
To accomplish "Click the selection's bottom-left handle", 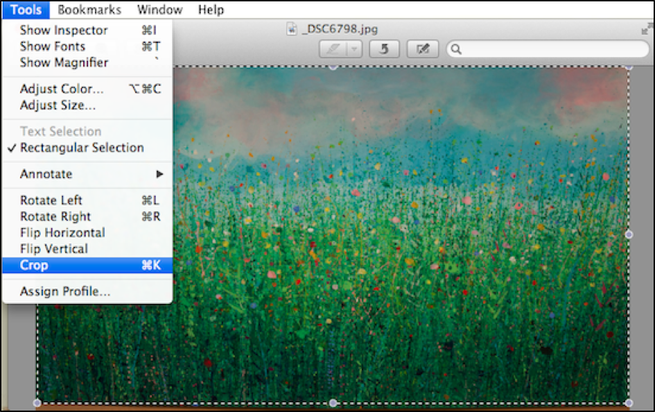I will pyautogui.click(x=37, y=403).
